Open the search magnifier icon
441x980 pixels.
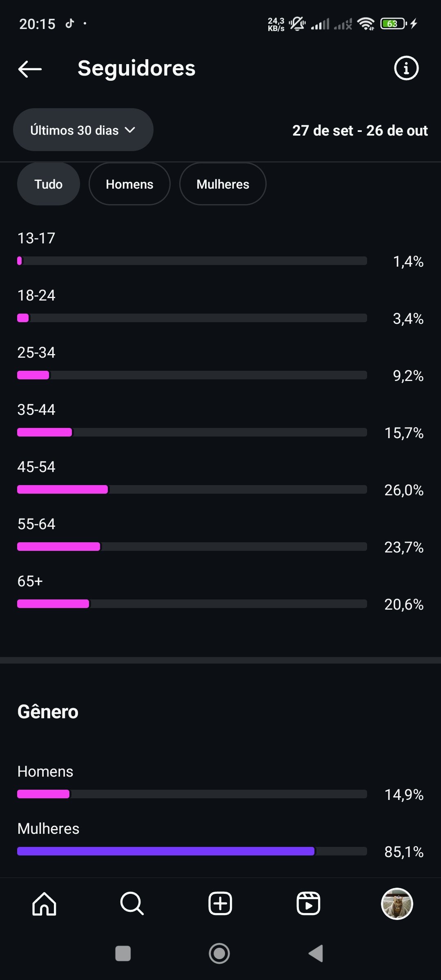(132, 904)
